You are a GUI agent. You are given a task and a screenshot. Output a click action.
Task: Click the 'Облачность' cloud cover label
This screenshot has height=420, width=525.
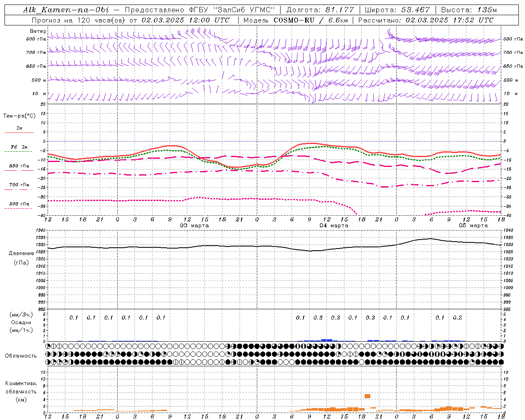pyautogui.click(x=21, y=356)
